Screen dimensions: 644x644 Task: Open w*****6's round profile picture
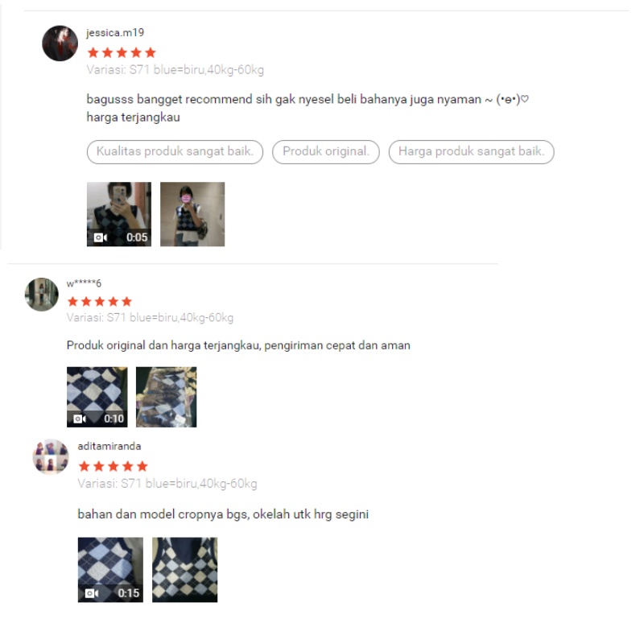pos(42,295)
